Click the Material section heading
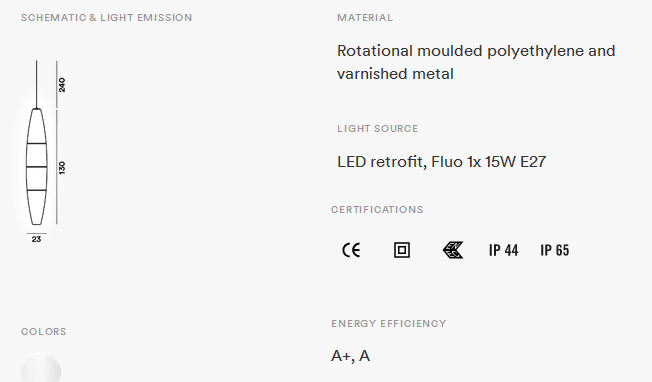Viewport: 652px width, 382px height. coord(365,18)
